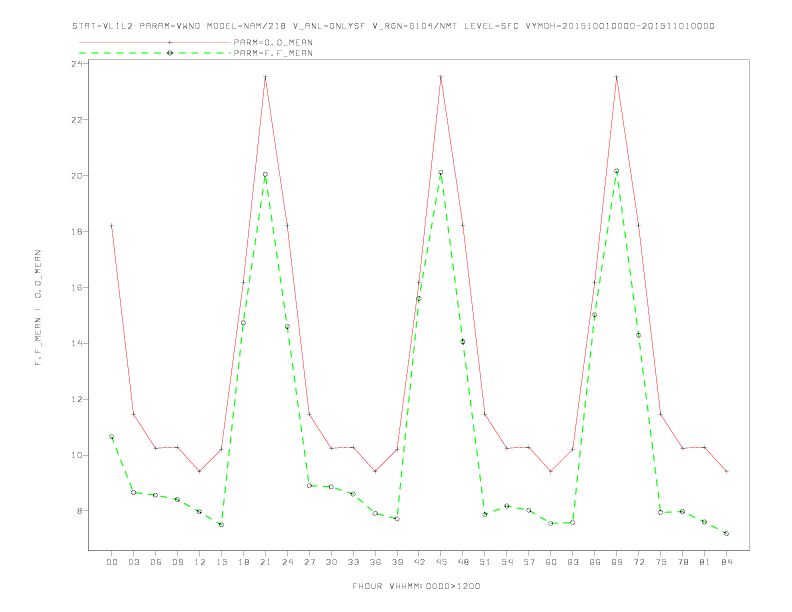Screen dimensions: 792x612
Task: Click red plus data point at hour 12
Action: [x=200, y=471]
